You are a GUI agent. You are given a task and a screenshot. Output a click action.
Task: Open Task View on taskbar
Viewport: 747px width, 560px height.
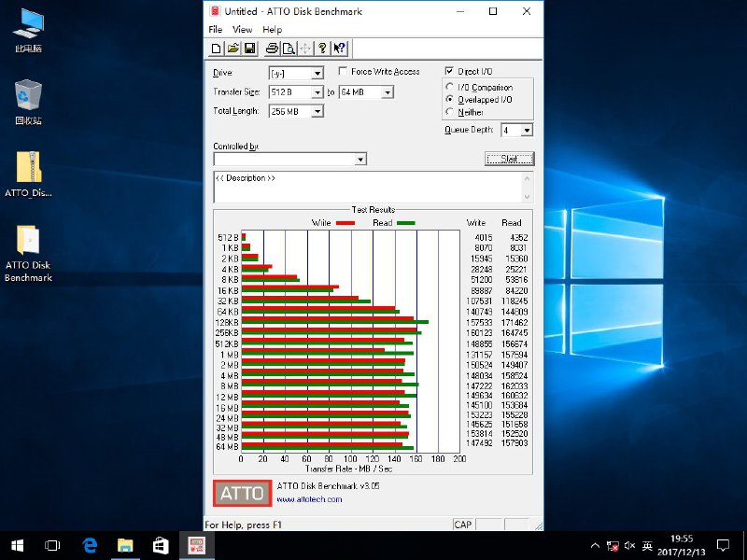[52, 545]
